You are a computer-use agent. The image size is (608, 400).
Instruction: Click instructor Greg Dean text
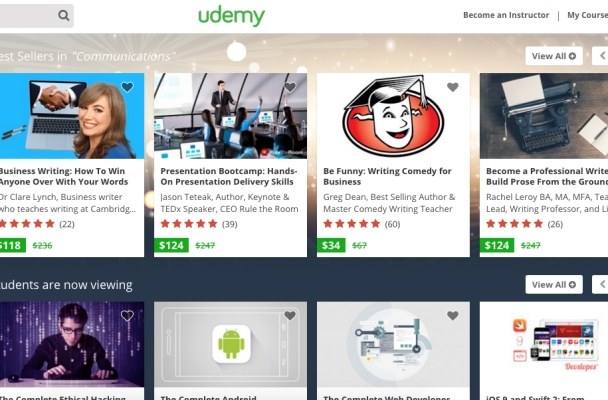tap(389, 203)
